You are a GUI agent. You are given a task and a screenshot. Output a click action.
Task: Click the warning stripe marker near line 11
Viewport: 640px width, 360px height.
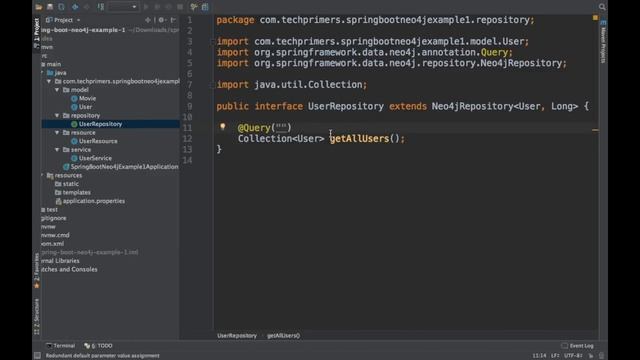click(x=596, y=130)
